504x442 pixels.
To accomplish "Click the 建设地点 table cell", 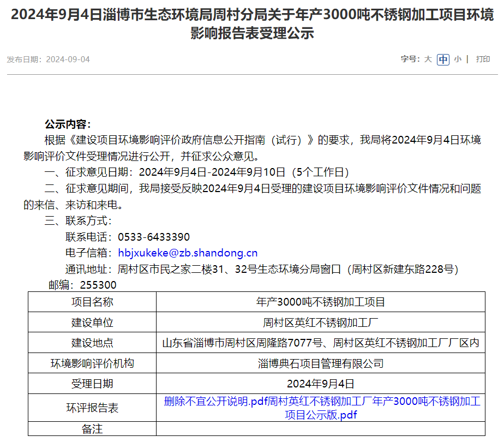I will pos(92,343).
